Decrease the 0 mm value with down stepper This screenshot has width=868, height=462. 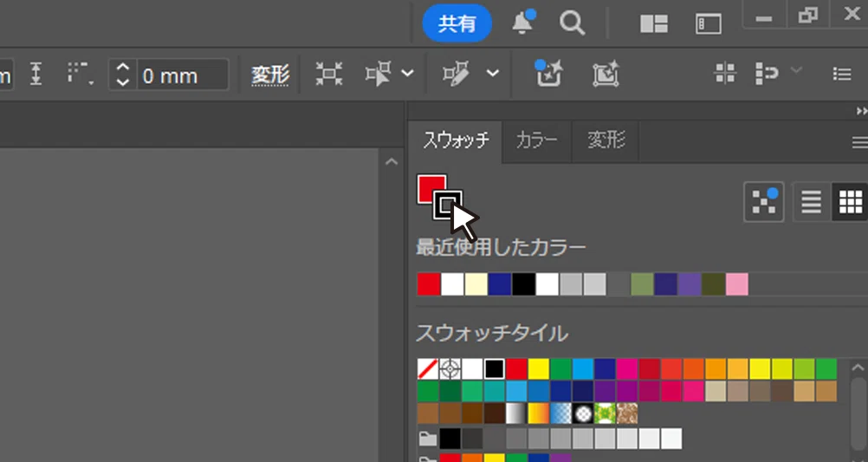pyautogui.click(x=123, y=82)
